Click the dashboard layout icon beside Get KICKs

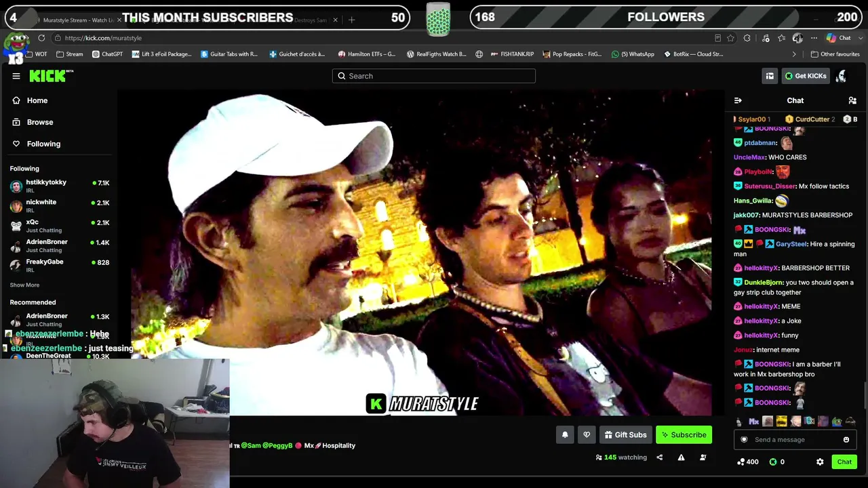click(x=770, y=76)
